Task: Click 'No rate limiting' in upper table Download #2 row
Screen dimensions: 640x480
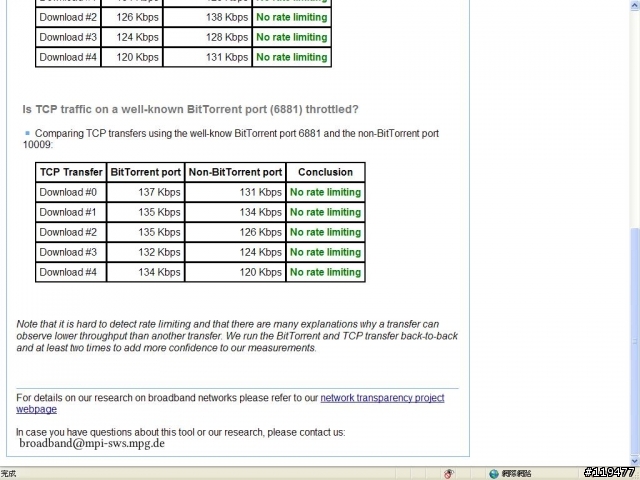Action: 292,18
